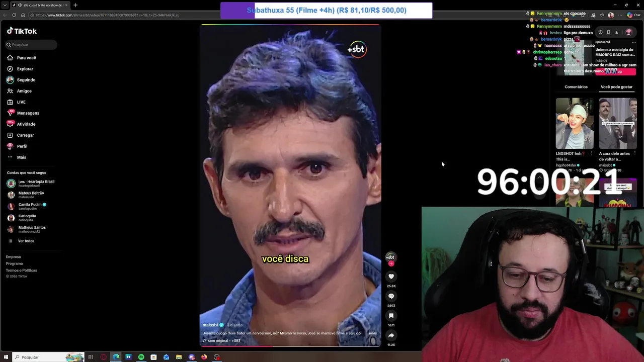Launch Firefox from the taskbar

(x=204, y=357)
